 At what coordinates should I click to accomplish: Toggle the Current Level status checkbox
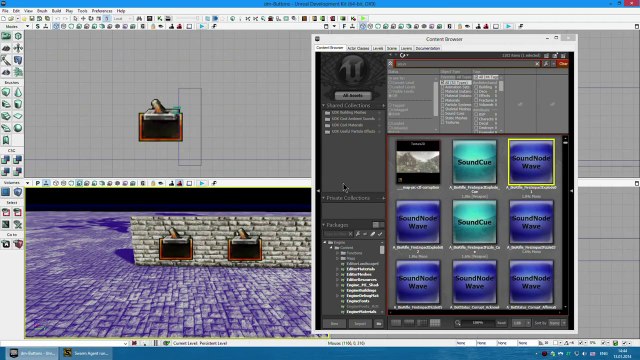pyautogui.click(x=390, y=82)
